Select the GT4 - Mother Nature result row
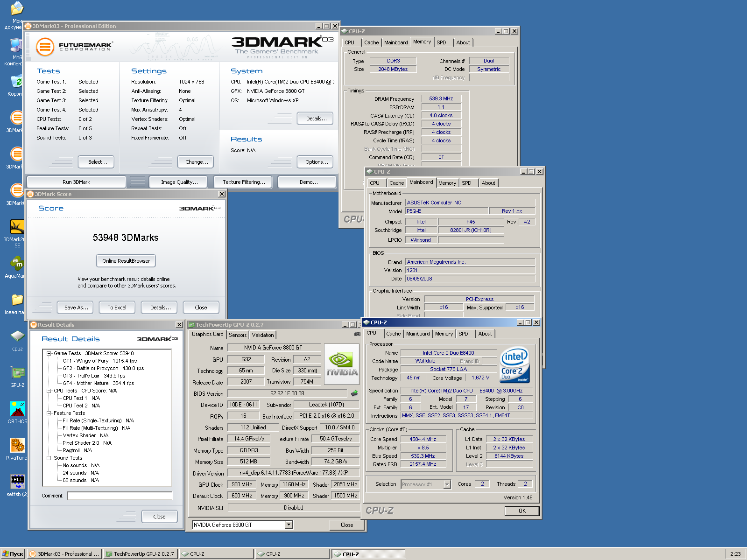This screenshot has height=560, width=747. [98, 383]
